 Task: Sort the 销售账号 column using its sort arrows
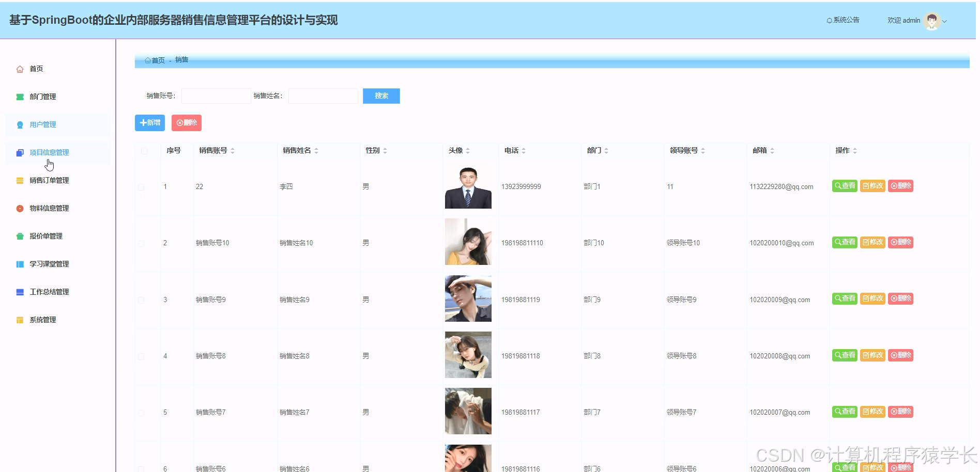(x=233, y=150)
